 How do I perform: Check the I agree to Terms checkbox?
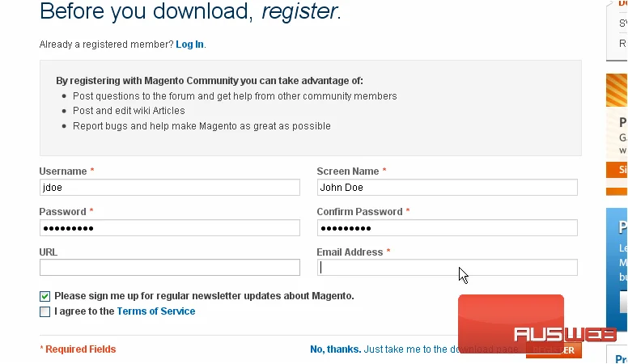click(x=45, y=311)
